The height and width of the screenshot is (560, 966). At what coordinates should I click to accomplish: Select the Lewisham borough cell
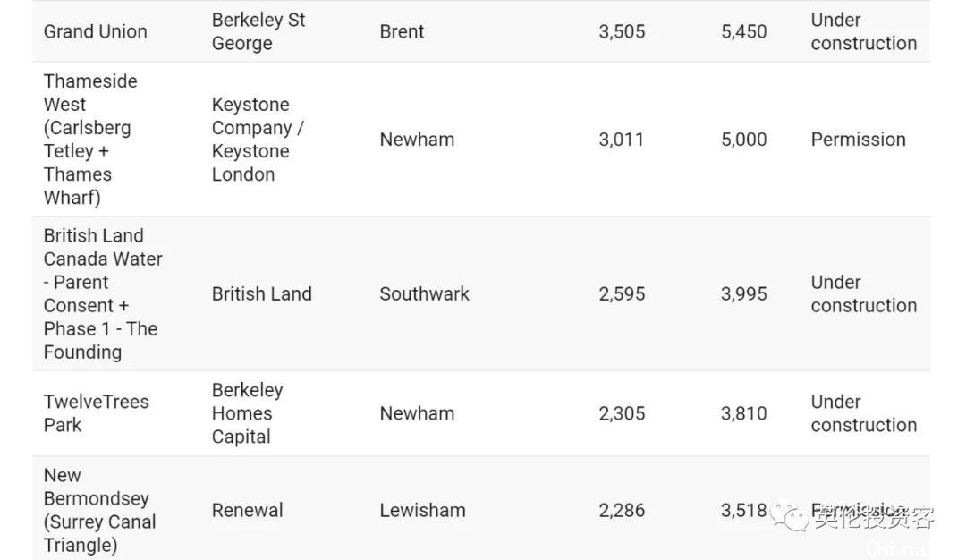point(422,510)
